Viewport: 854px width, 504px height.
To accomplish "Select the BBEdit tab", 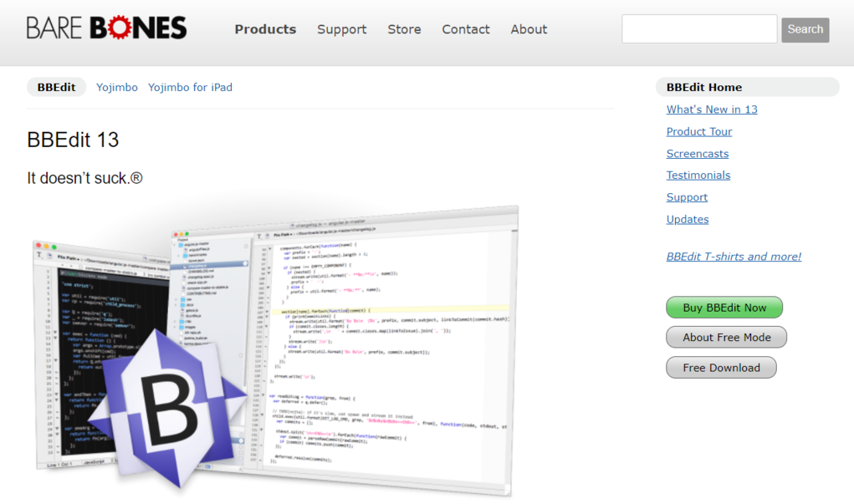I will pyautogui.click(x=56, y=87).
